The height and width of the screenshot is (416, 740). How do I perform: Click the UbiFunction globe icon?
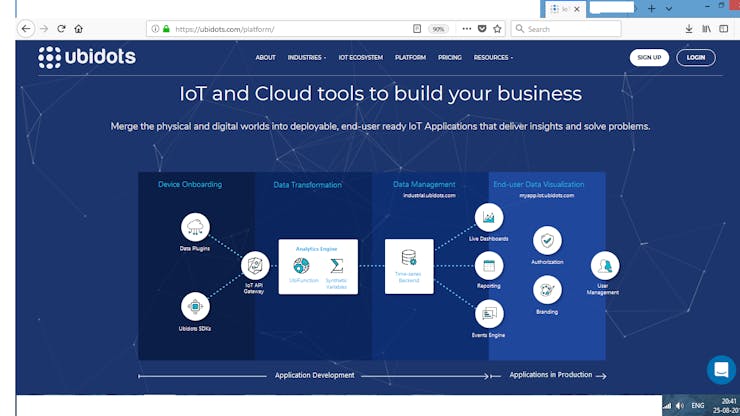click(301, 265)
